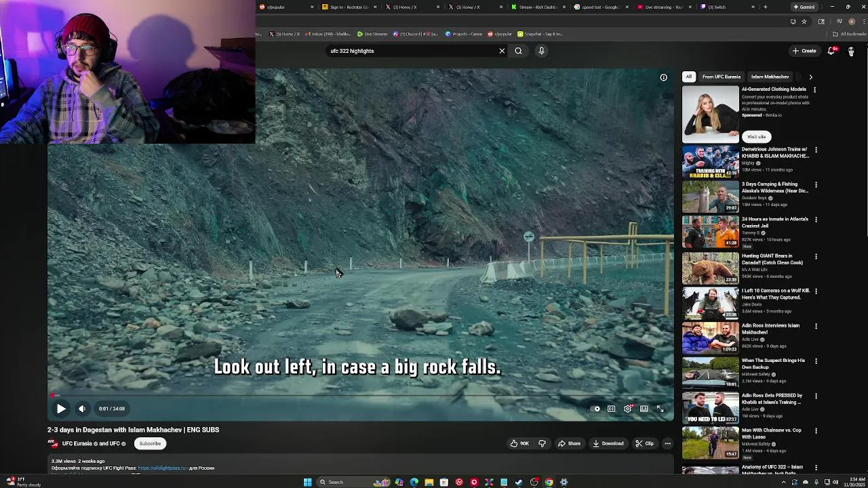The width and height of the screenshot is (868, 488).
Task: Select the From UFC Eurasia chip
Action: (x=722, y=77)
